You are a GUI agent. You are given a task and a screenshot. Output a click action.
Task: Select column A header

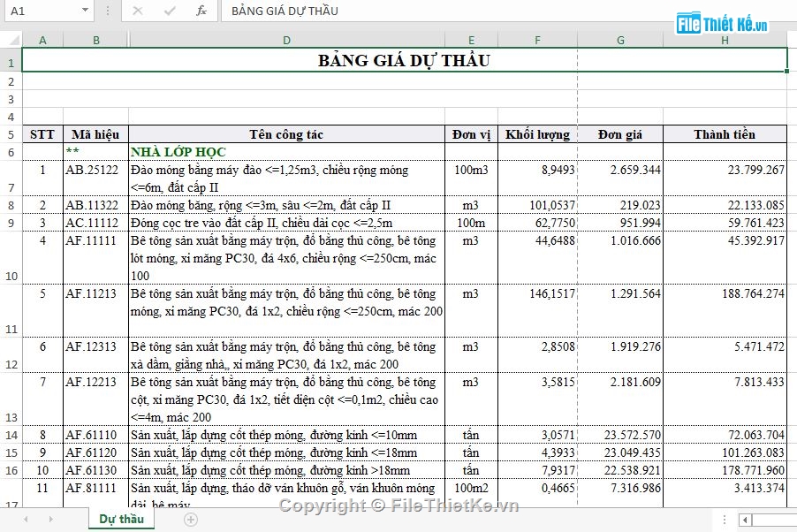coord(42,40)
